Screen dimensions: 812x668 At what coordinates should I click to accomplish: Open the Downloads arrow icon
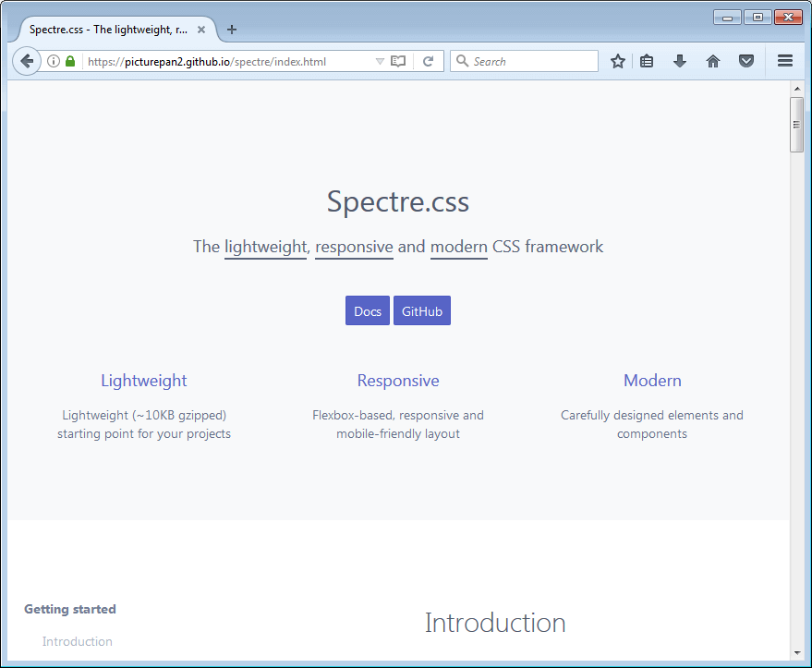click(x=680, y=61)
